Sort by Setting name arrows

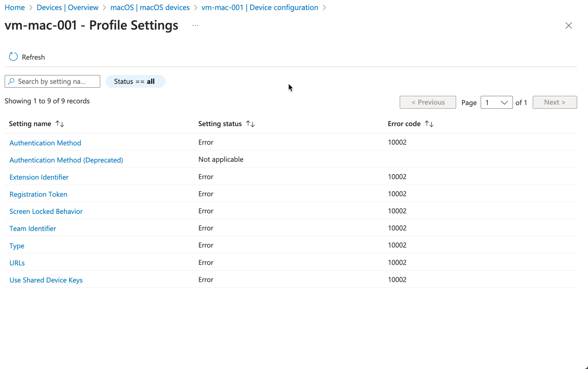click(x=60, y=124)
